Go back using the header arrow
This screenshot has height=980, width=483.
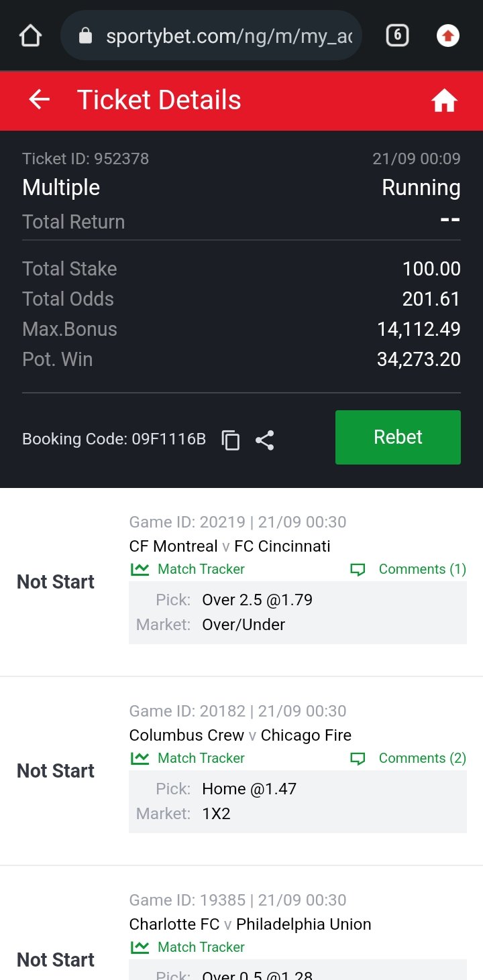(x=40, y=100)
